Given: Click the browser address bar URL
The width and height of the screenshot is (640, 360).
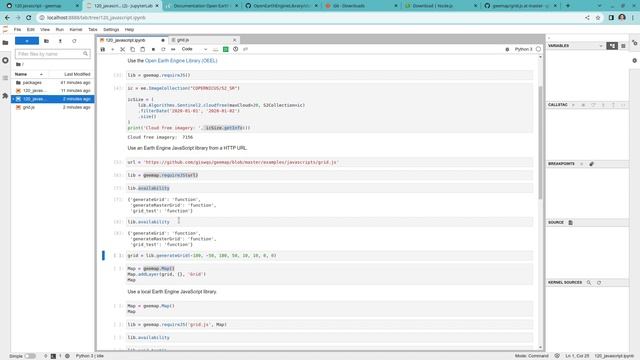Looking at the screenshot, I should (96, 18).
